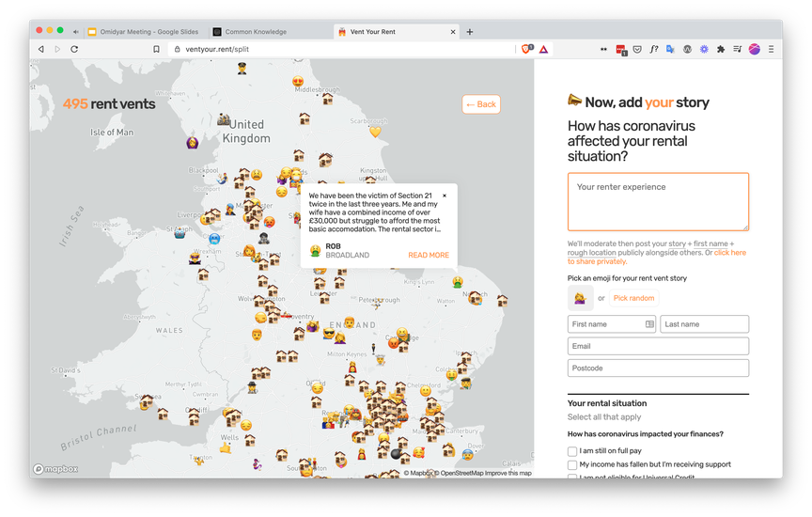Open the new tab plus button
This screenshot has height=517, width=812.
470,32
